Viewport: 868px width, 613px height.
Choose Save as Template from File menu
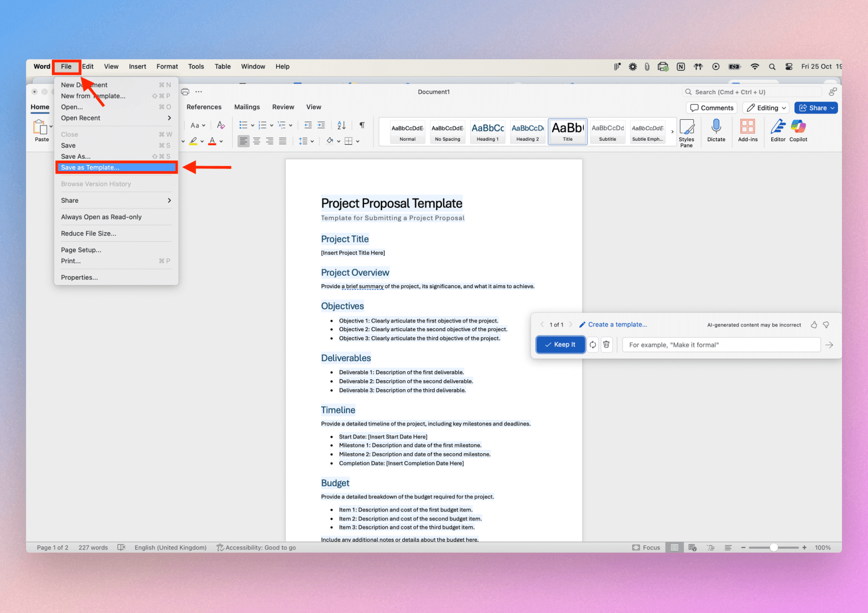pyautogui.click(x=116, y=167)
